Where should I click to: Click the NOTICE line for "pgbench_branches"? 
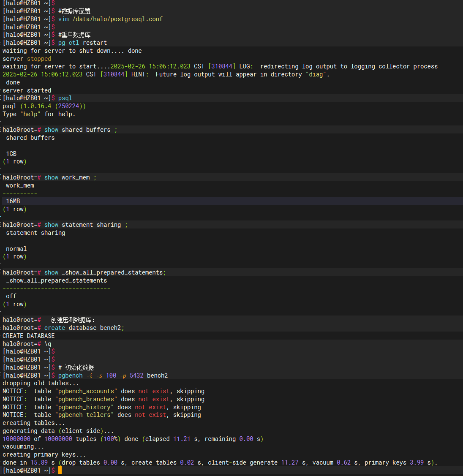pos(103,399)
